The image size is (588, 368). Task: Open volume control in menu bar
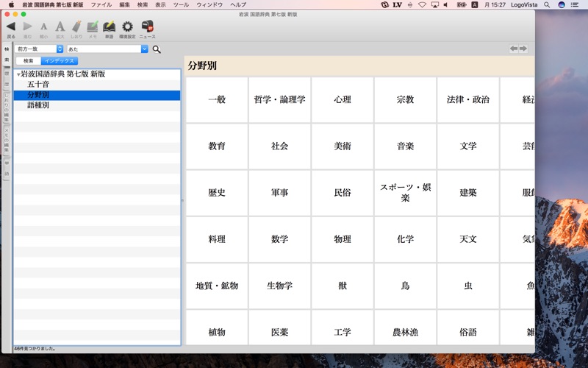coord(446,5)
